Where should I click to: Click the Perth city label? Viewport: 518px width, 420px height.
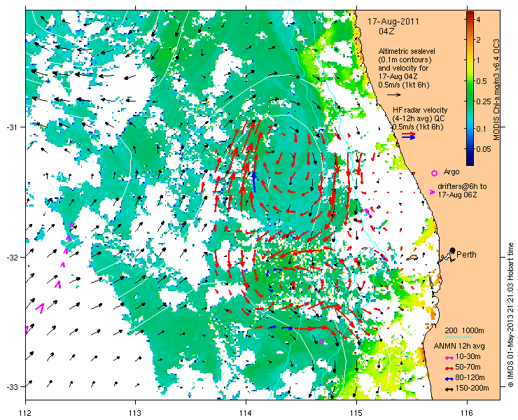point(466,254)
